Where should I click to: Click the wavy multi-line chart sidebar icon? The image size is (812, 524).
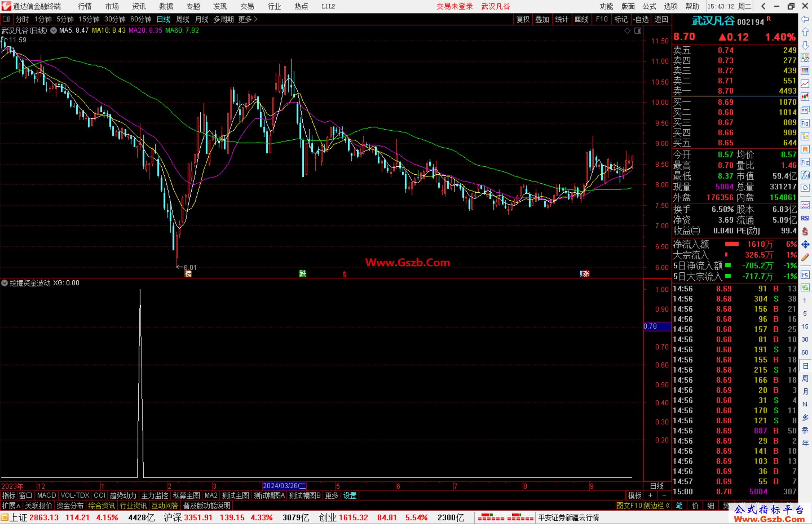[x=805, y=205]
